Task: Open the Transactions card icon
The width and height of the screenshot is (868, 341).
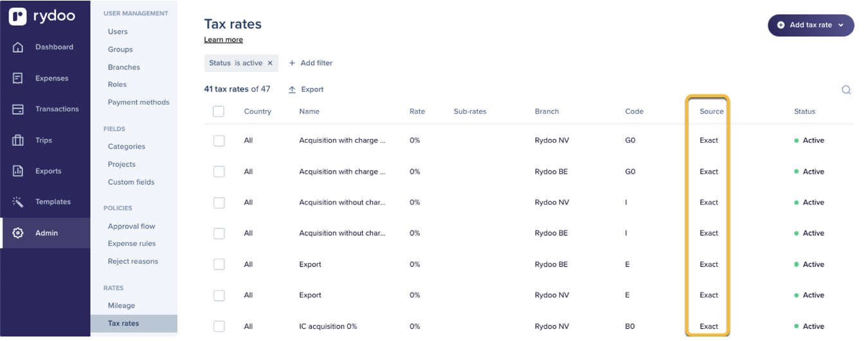Action: [x=18, y=109]
